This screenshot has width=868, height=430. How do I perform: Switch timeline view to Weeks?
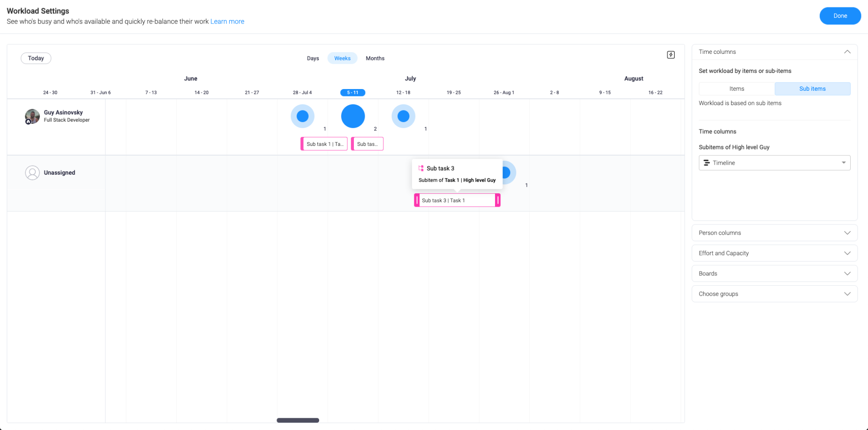click(342, 58)
